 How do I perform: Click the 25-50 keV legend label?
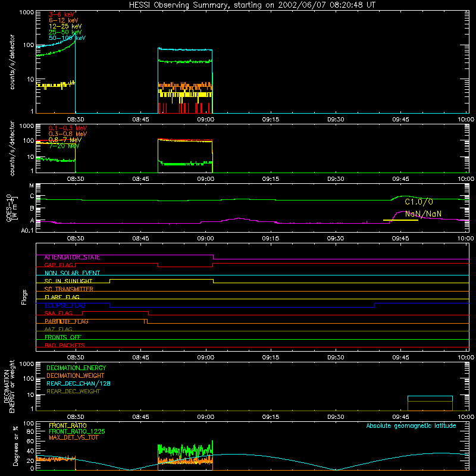65,32
